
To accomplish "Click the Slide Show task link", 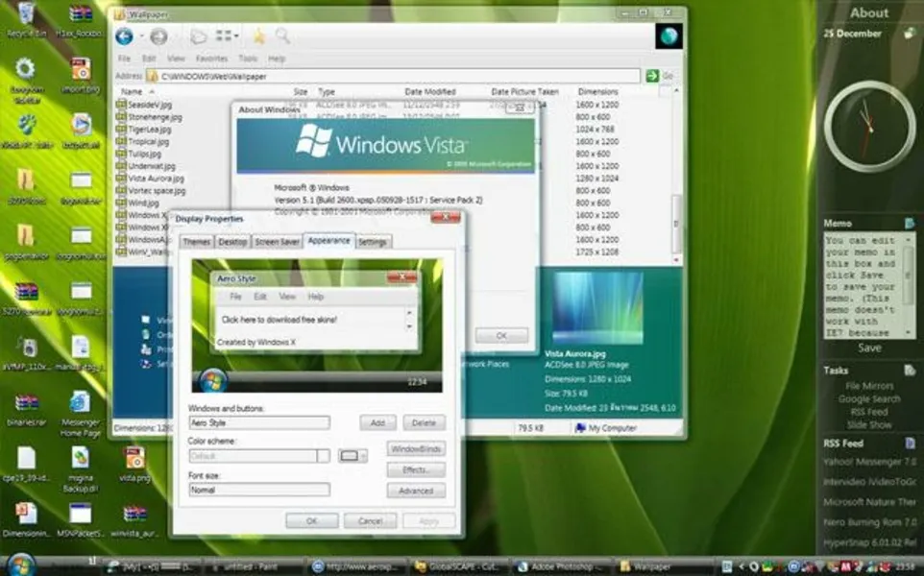I will [x=869, y=424].
